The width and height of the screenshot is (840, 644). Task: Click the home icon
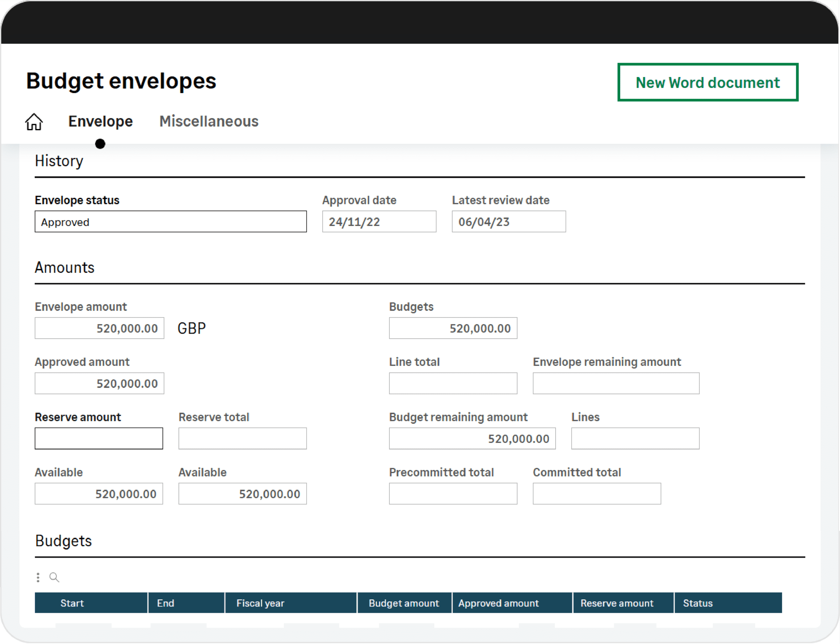point(34,122)
